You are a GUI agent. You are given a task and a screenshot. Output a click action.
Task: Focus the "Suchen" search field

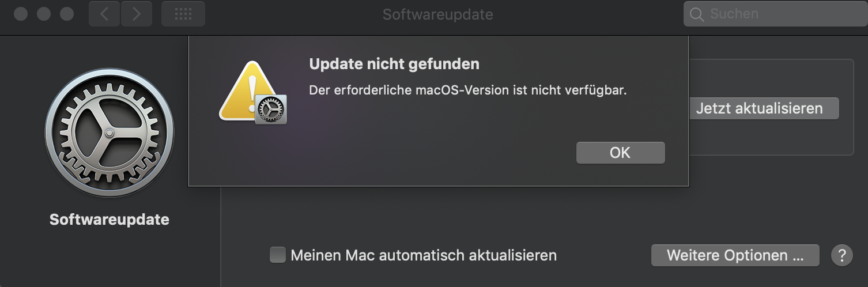tap(778, 14)
